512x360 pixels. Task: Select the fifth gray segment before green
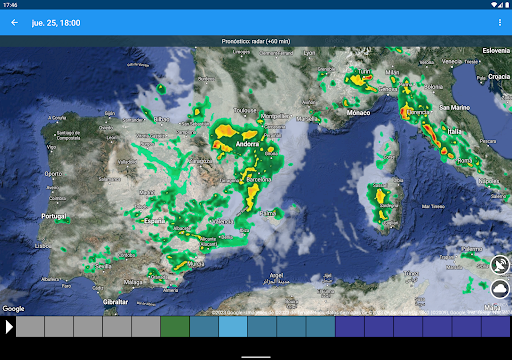tap(146, 327)
